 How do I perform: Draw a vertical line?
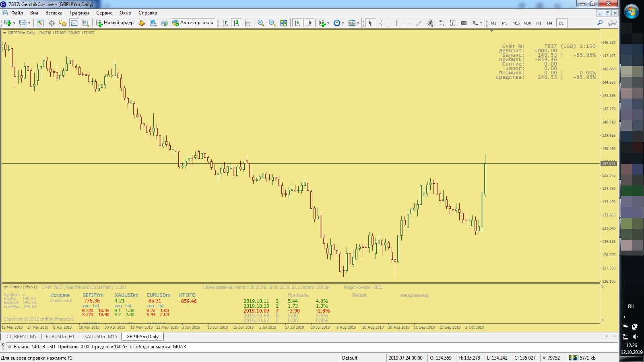click(396, 23)
